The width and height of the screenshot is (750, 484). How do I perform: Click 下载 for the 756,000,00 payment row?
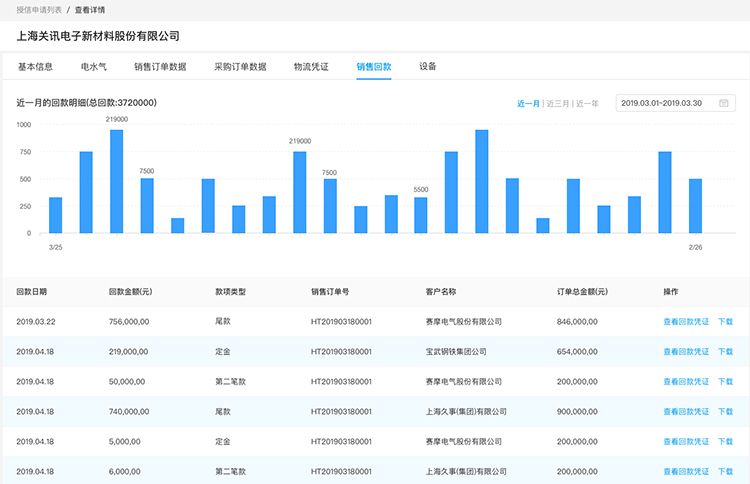[x=725, y=322]
